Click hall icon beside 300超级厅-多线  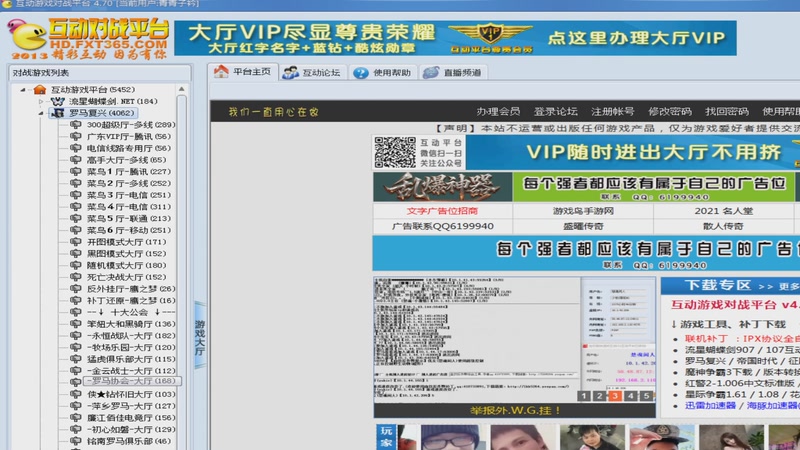pyautogui.click(x=76, y=124)
